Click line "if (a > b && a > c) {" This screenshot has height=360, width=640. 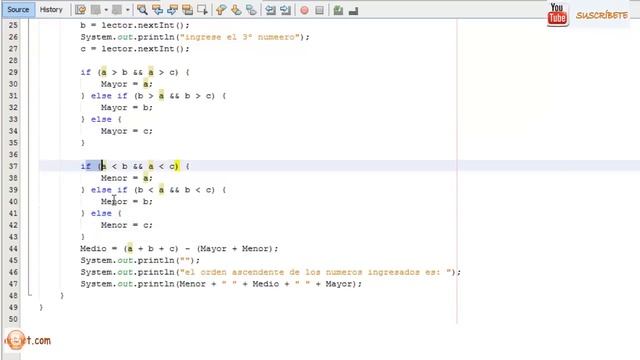[x=135, y=72]
